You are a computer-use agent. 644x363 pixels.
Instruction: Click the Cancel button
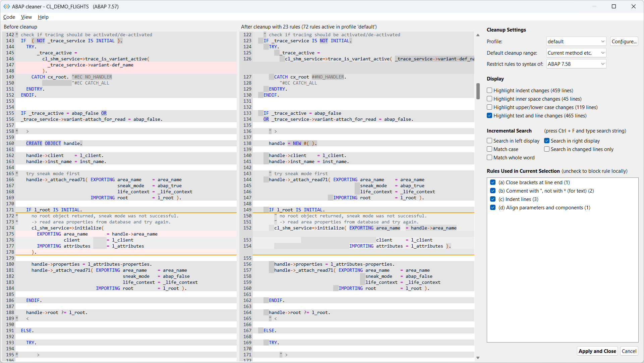coord(629,351)
